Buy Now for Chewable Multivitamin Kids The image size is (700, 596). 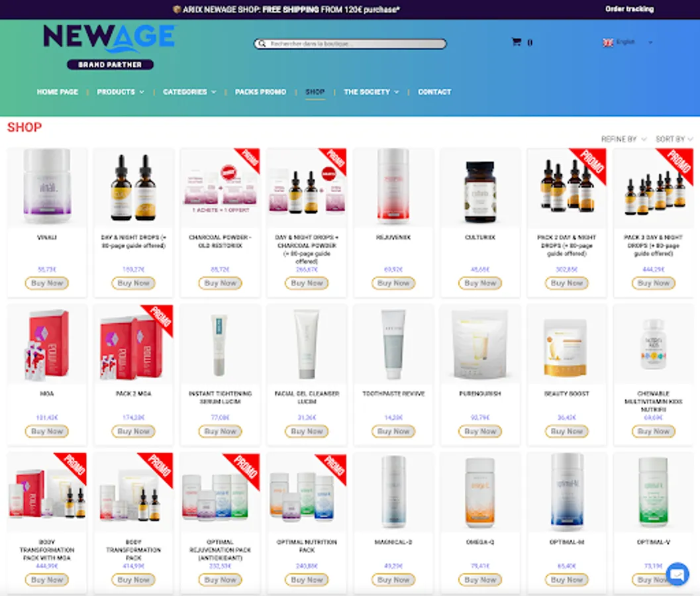[x=653, y=431]
